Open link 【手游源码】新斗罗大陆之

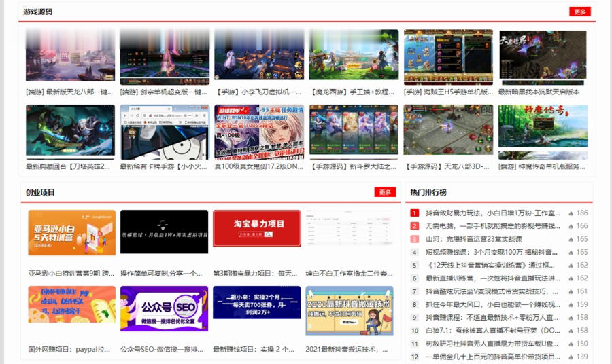click(353, 166)
